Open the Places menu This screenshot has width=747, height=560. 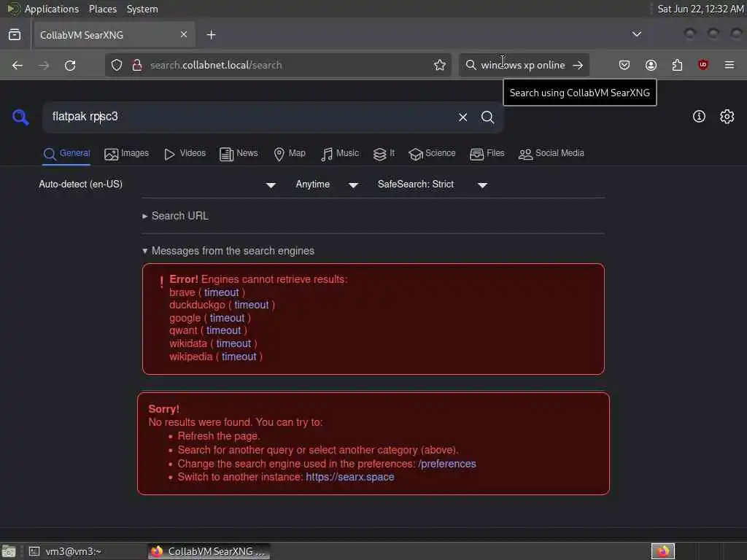click(102, 9)
